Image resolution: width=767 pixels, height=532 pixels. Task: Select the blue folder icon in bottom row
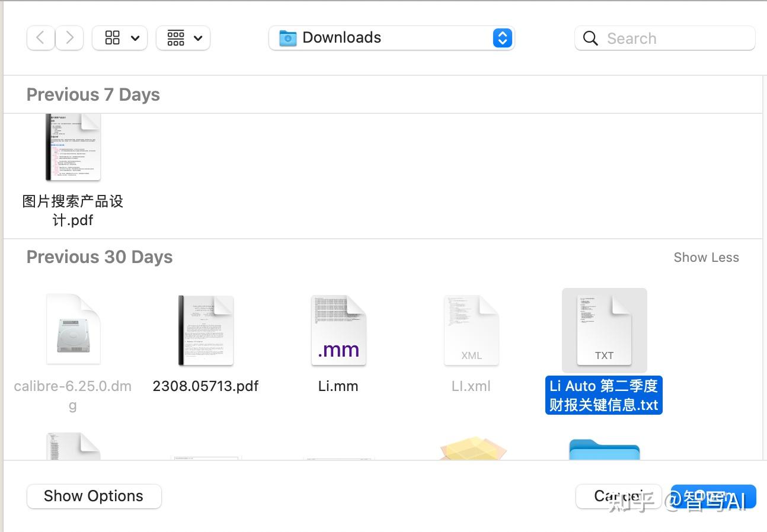click(604, 449)
